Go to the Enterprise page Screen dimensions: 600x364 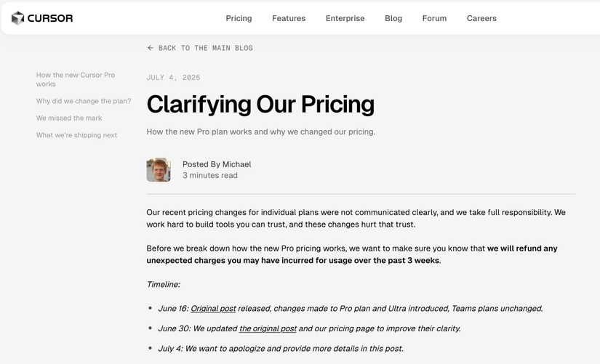pyautogui.click(x=345, y=18)
